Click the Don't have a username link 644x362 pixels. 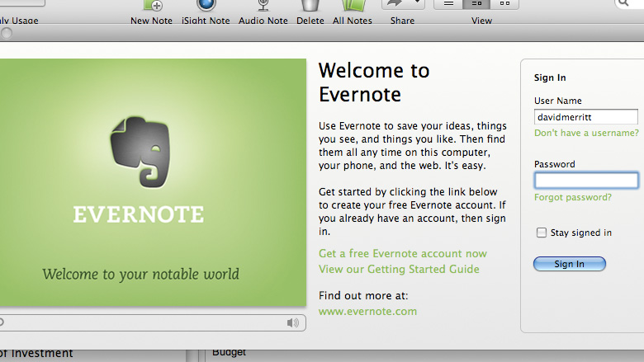click(x=586, y=133)
